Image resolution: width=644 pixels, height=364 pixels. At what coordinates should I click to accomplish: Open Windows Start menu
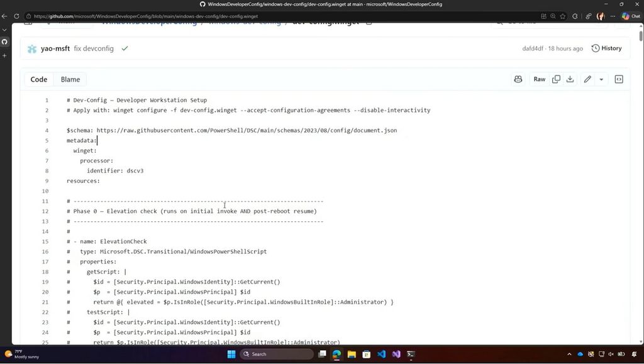[x=231, y=354]
